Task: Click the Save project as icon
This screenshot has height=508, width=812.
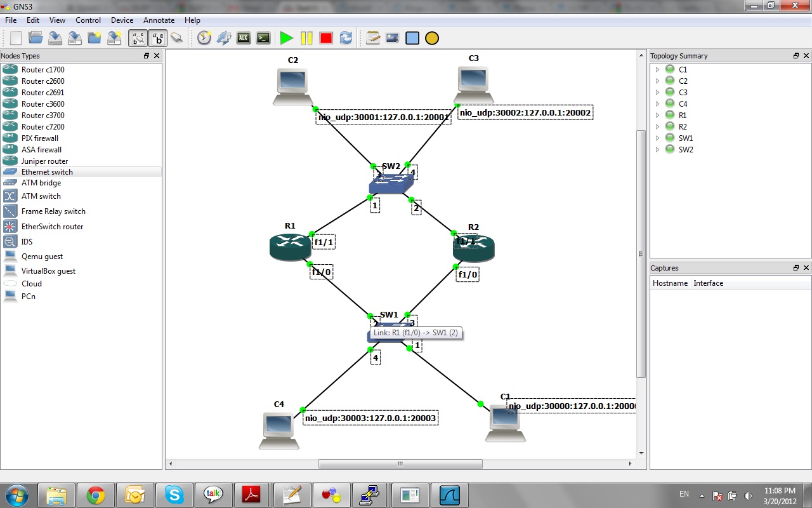Action: point(75,38)
